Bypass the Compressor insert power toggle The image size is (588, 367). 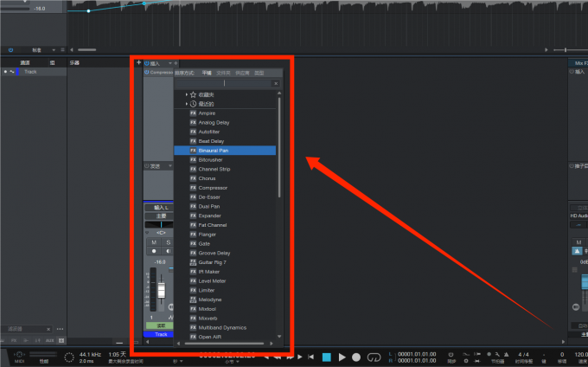pyautogui.click(x=147, y=72)
